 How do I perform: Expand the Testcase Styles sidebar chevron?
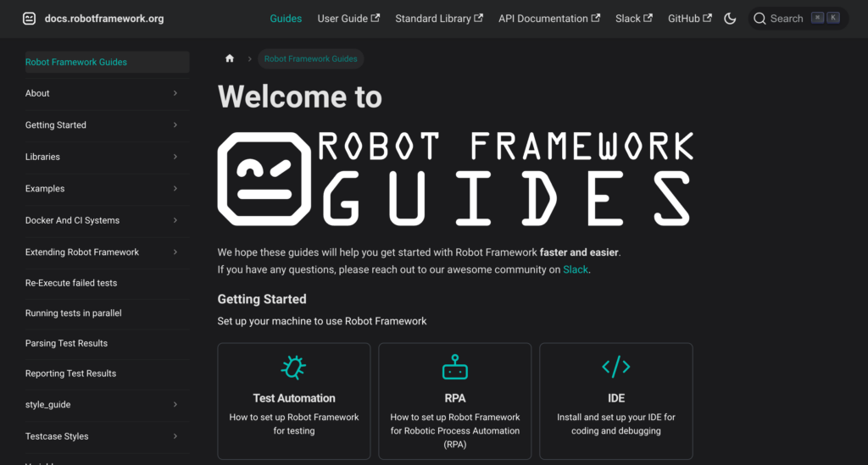pyautogui.click(x=175, y=436)
